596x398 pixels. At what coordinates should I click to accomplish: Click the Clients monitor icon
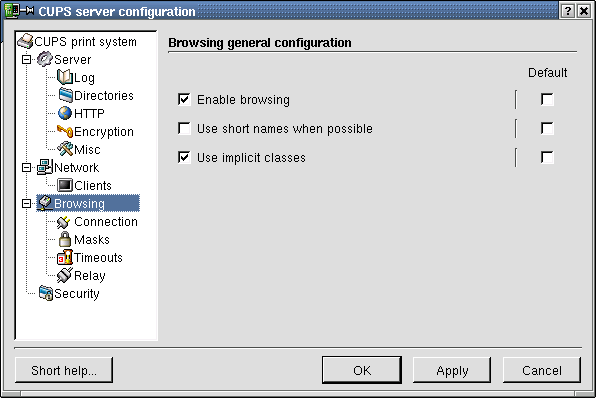tap(65, 185)
